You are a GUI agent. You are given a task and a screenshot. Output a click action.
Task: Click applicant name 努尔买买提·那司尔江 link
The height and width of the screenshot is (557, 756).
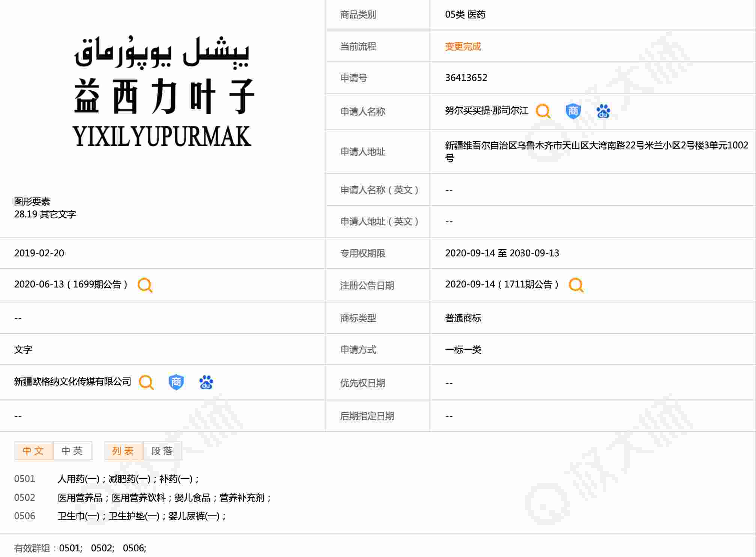pos(486,111)
